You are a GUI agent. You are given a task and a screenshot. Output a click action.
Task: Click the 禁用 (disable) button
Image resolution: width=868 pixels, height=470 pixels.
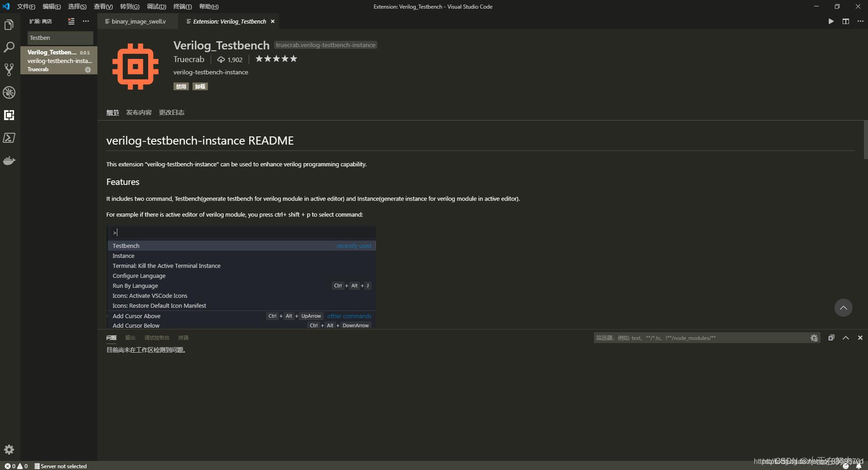tap(181, 87)
